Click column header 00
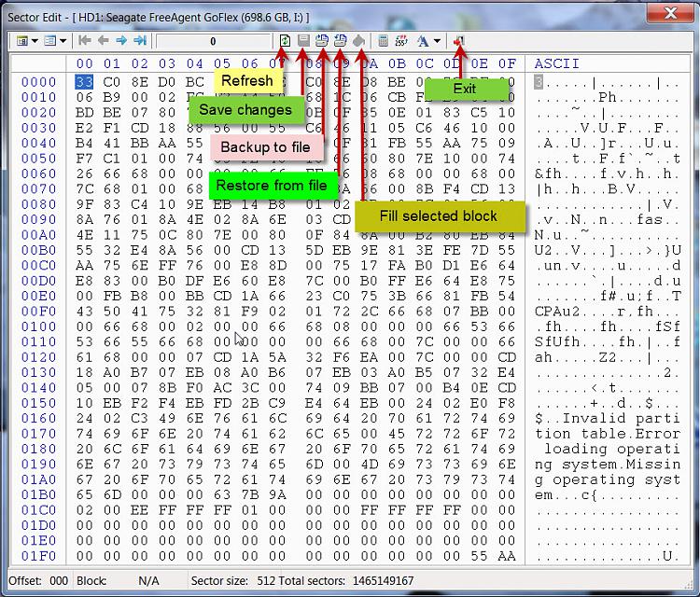 tap(84, 63)
